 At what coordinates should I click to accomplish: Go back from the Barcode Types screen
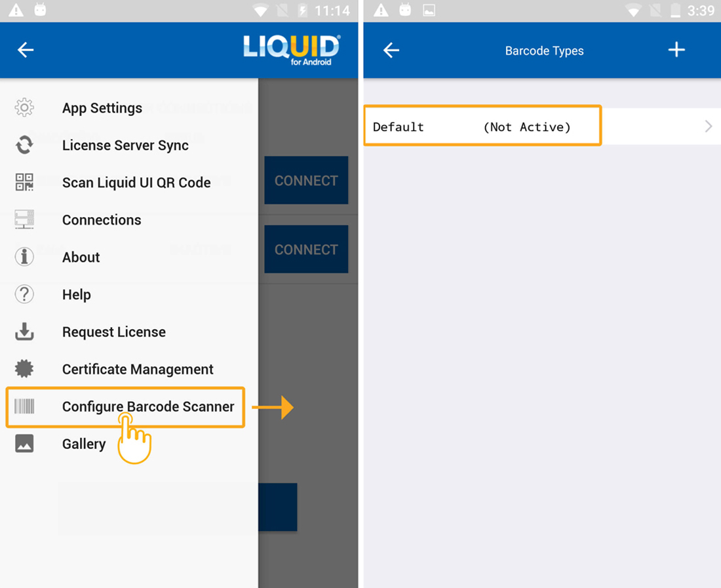[391, 50]
